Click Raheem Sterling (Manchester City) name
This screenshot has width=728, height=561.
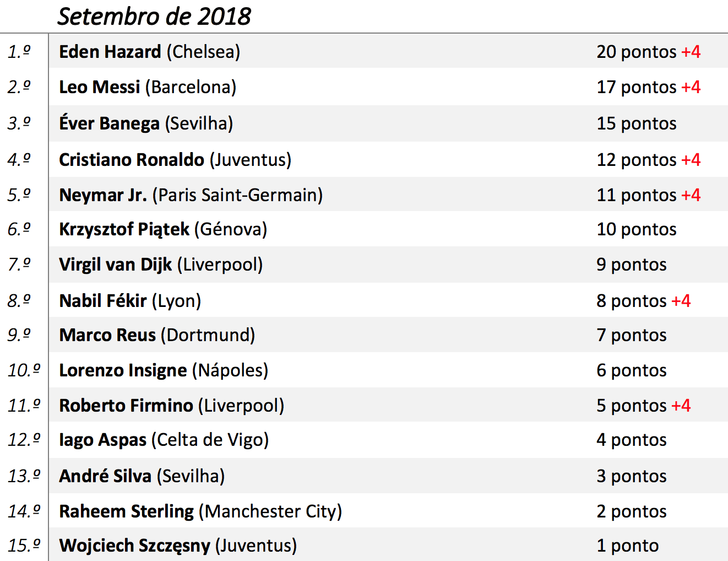(x=200, y=511)
